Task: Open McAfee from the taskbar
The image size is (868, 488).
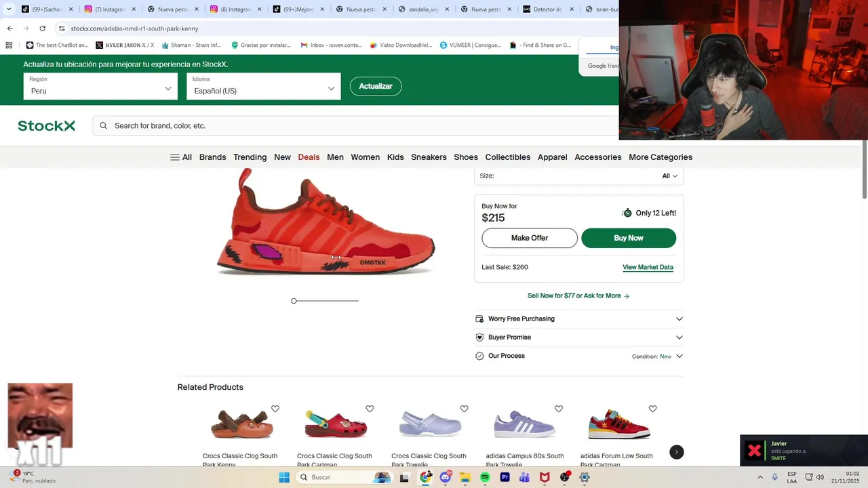Action: (544, 477)
